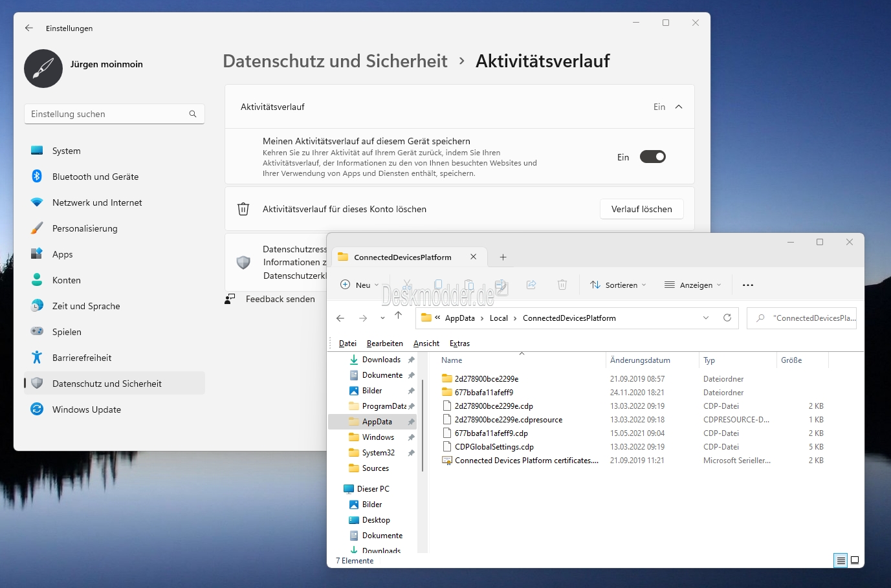The width and height of the screenshot is (891, 588).
Task: Click the delete trash icon in Explorer toolbar
Action: tap(562, 285)
